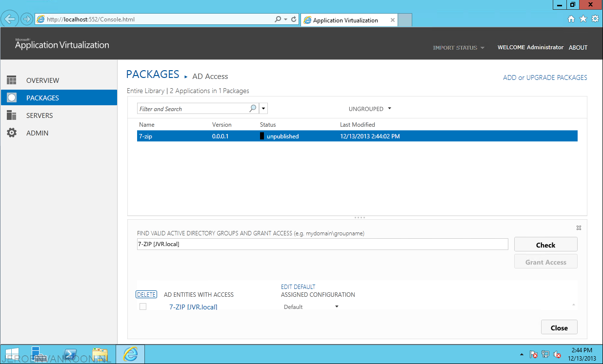603x364 pixels.
Task: Click the EDIT DEFAULT link
Action: point(298,287)
